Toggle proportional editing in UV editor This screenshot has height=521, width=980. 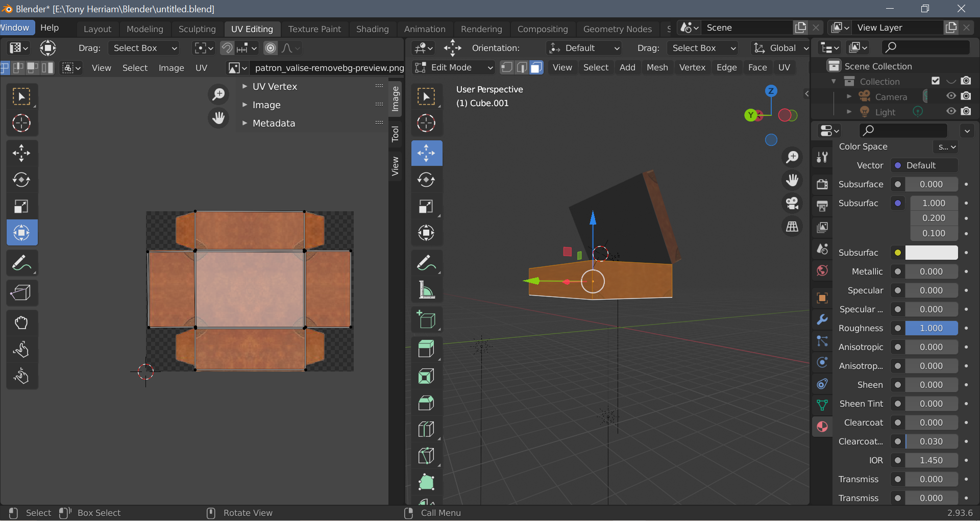coord(271,48)
